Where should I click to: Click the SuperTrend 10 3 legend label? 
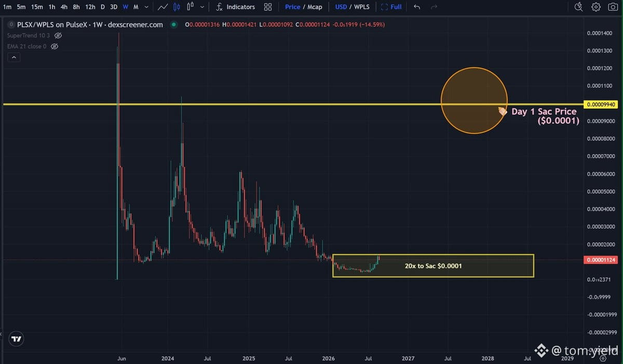pos(29,35)
